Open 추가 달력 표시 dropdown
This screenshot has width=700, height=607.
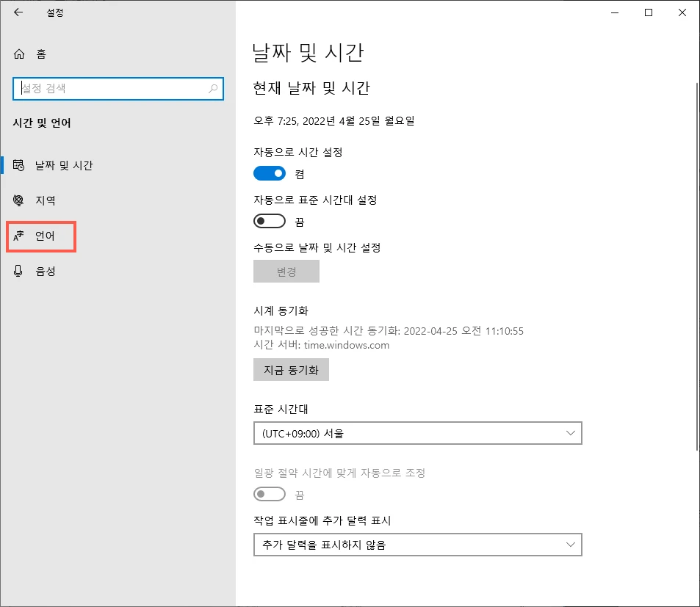click(x=417, y=545)
